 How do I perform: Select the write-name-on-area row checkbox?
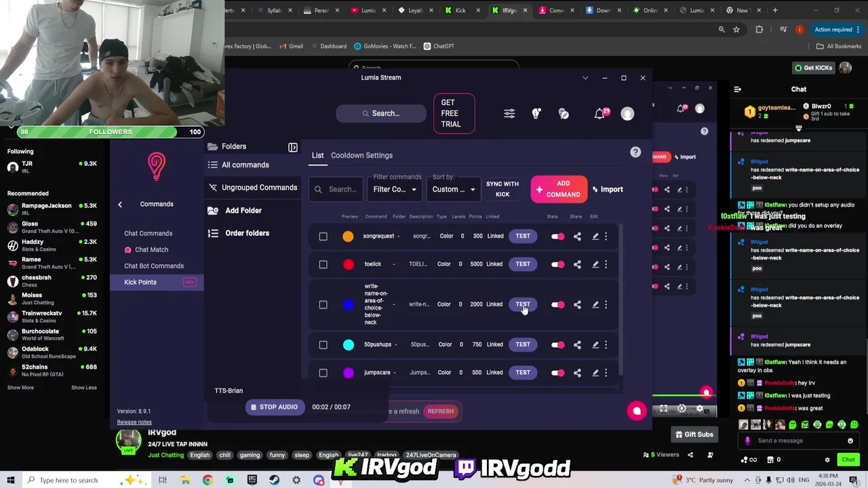(x=323, y=304)
